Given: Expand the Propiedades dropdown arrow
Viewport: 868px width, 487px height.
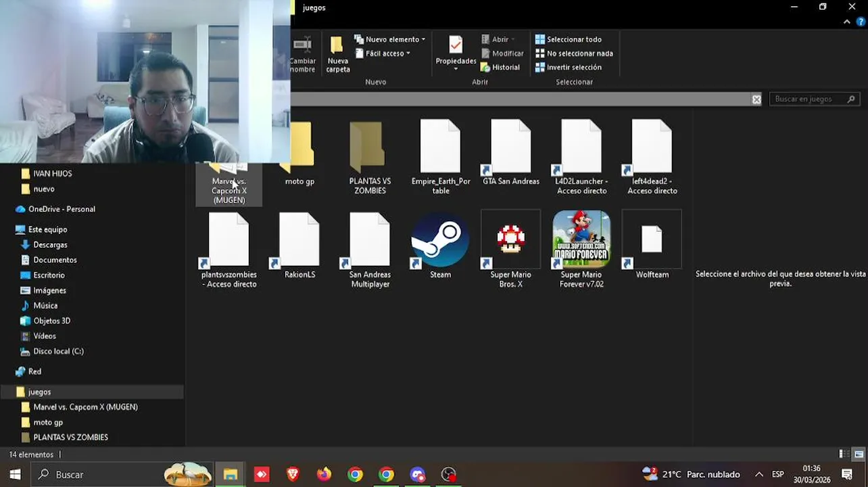Looking at the screenshot, I should (455, 69).
